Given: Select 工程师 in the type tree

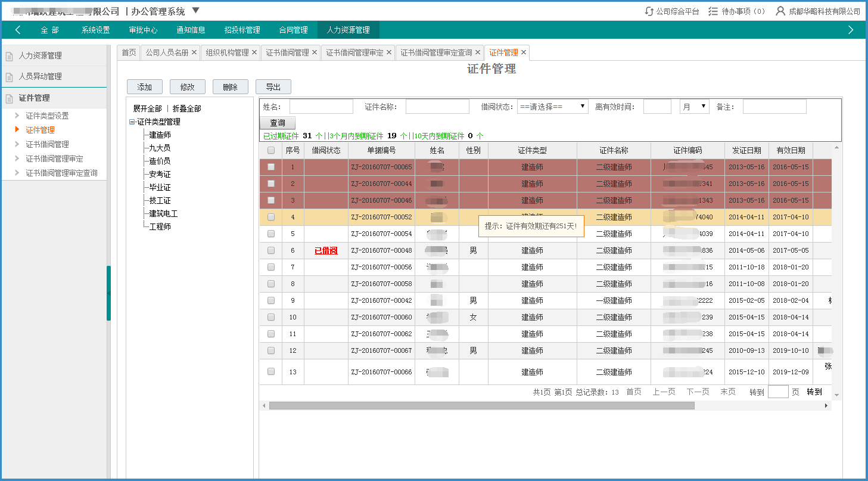Looking at the screenshot, I should point(160,226).
